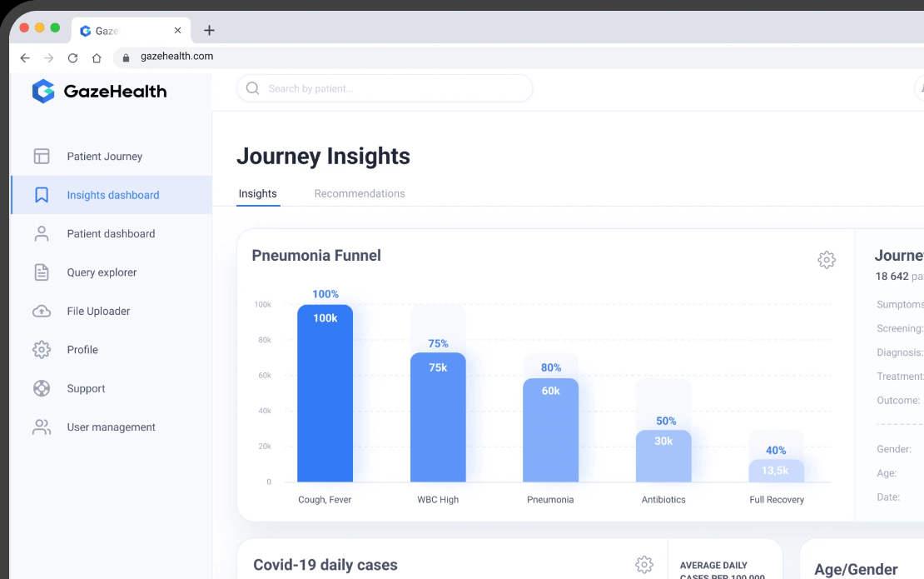Click the 100% label above first bar
Screen dimensions: 924x579
(325, 294)
